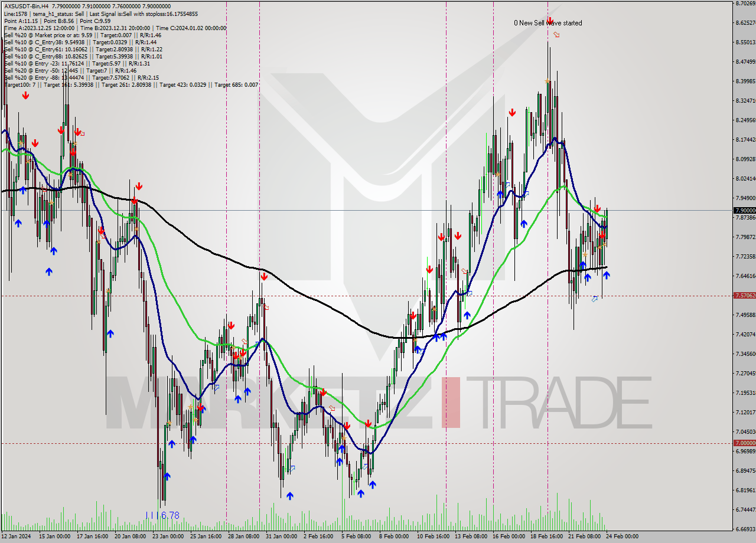756x543 pixels.
Task: Select the 'Sell %20 @ Entry -50' line
Action: pos(70,70)
